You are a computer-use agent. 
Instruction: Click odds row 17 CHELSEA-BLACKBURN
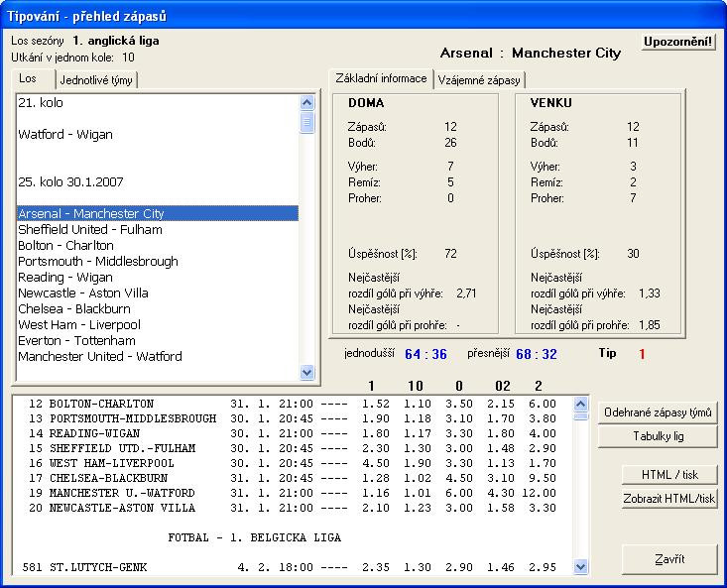[293, 478]
